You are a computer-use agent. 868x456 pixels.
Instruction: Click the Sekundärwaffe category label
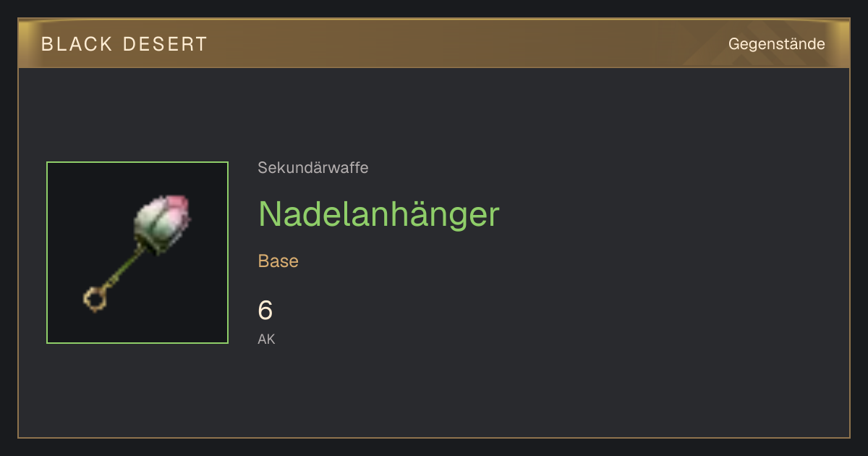click(312, 168)
